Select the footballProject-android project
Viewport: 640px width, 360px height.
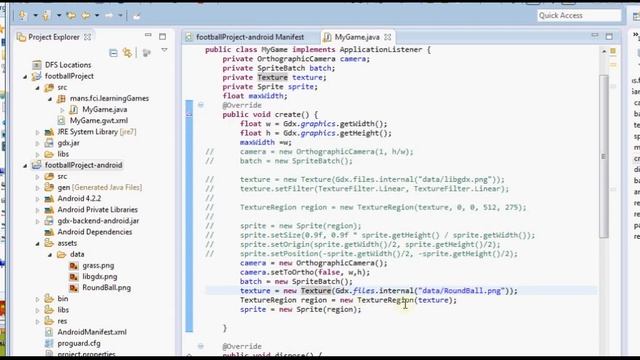[x=83, y=165]
